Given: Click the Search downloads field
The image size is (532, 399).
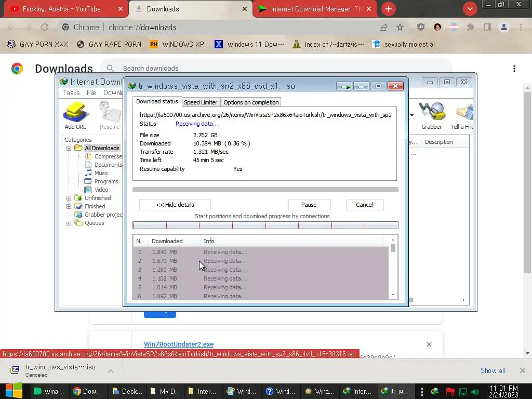Looking at the screenshot, I should point(276,68).
